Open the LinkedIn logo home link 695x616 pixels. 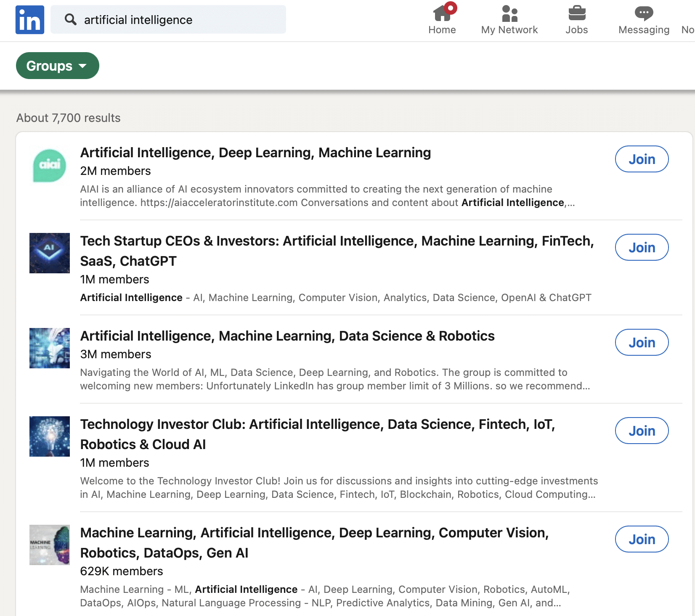[30, 20]
